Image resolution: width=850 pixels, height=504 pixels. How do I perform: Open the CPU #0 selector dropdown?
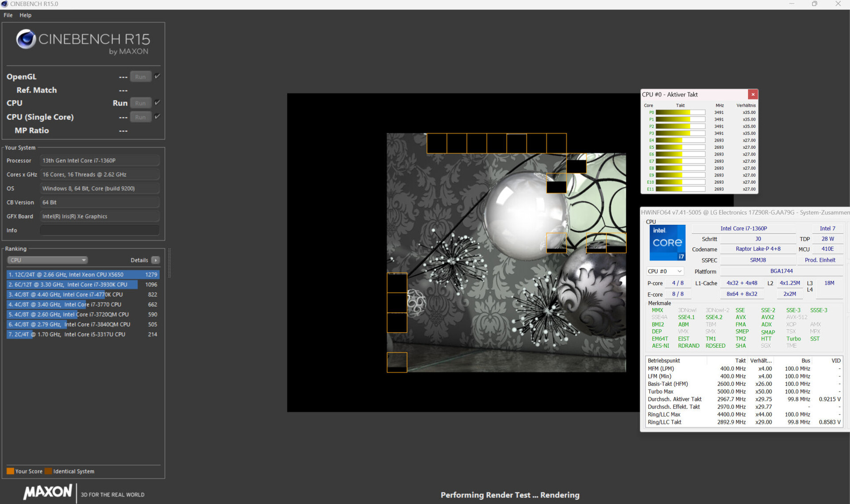pyautogui.click(x=665, y=271)
